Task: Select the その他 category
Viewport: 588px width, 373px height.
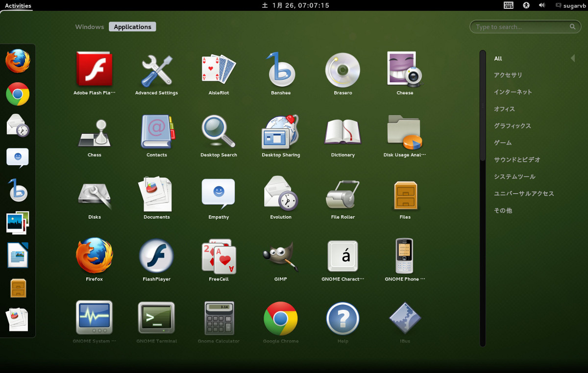Action: [503, 211]
